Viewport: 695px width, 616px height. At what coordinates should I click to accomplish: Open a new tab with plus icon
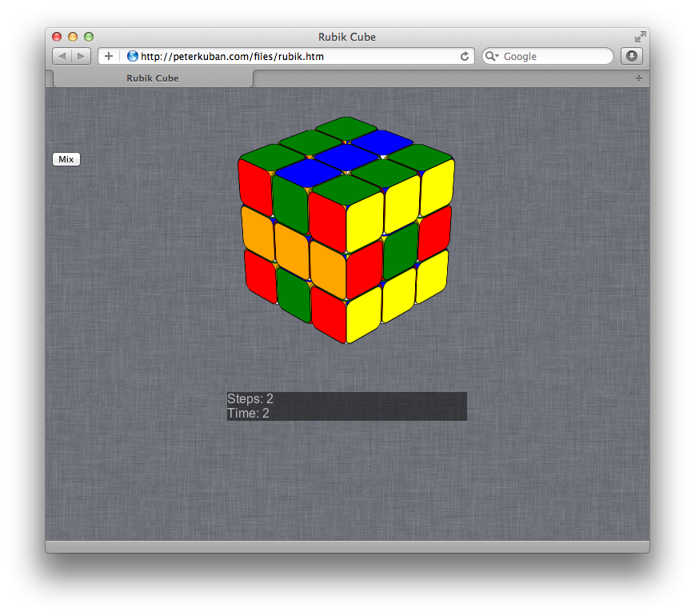[639, 78]
